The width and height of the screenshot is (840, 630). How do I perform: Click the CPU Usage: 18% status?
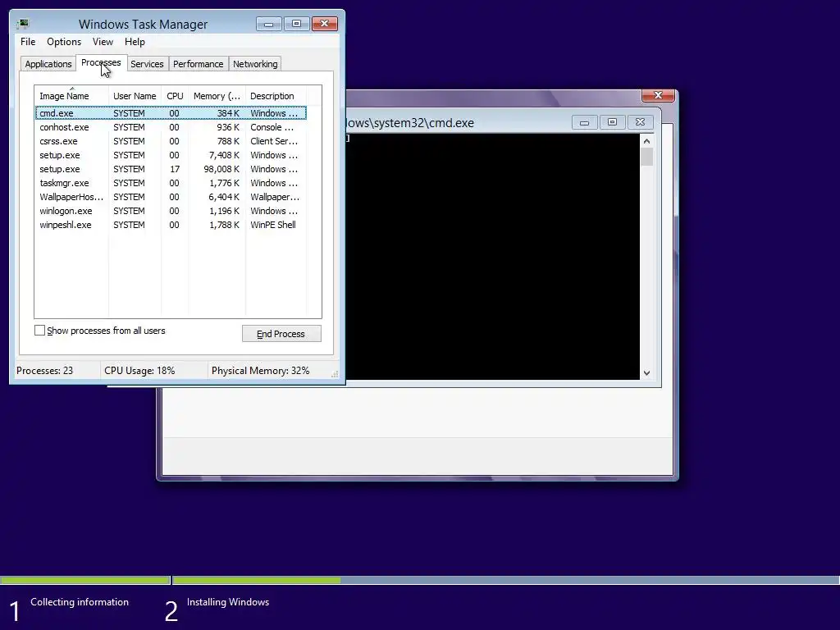(x=139, y=371)
